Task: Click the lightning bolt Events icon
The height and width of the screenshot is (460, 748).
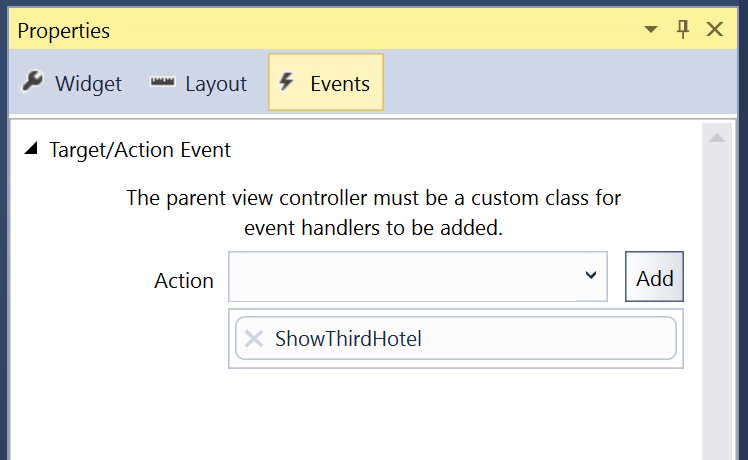Action: pos(286,82)
